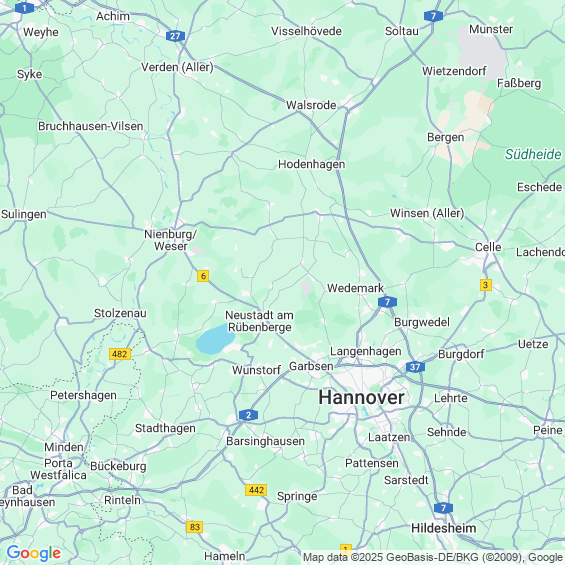Select the Hannover city label

[x=361, y=397]
